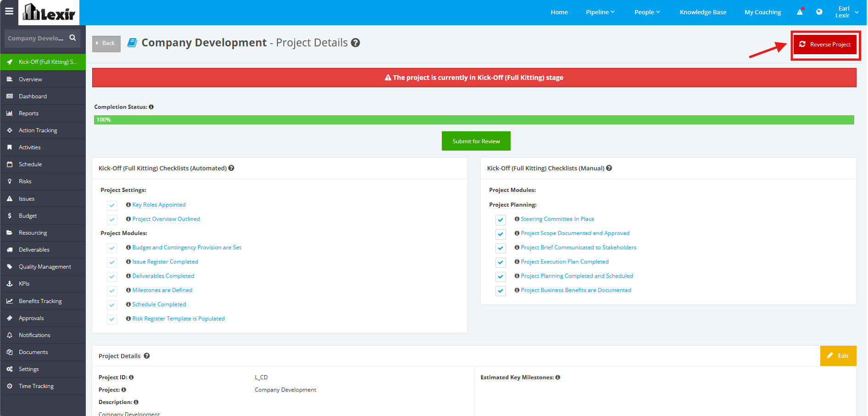Image resolution: width=868 pixels, height=416 pixels.
Task: Click info icon beside Steering Committee In Place
Action: coord(517,219)
